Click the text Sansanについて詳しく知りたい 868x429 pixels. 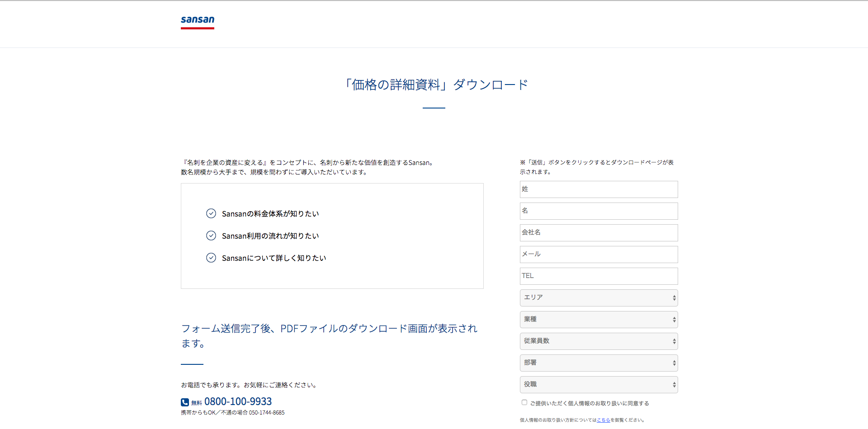(274, 258)
